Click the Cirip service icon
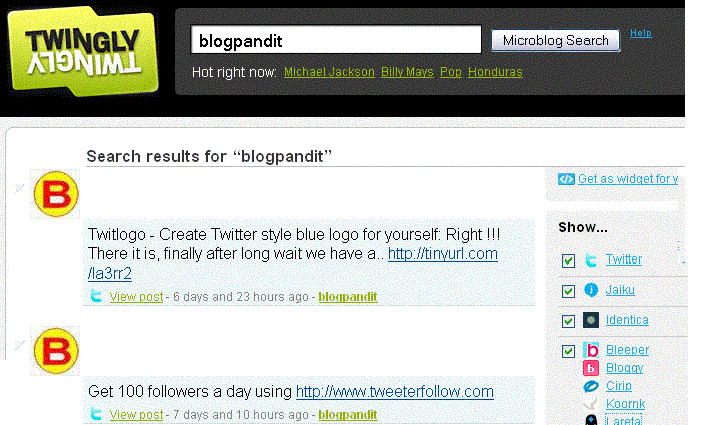Viewport: 714px width, 425px height. tap(591, 386)
